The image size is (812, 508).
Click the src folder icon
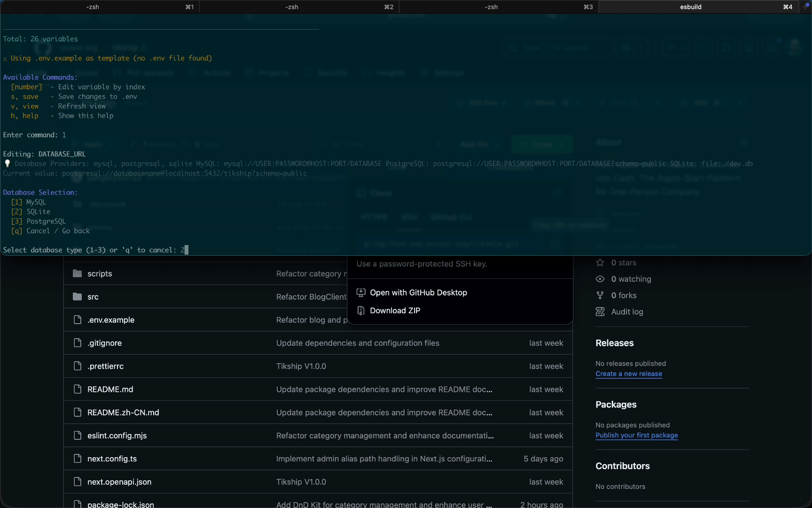(78, 297)
